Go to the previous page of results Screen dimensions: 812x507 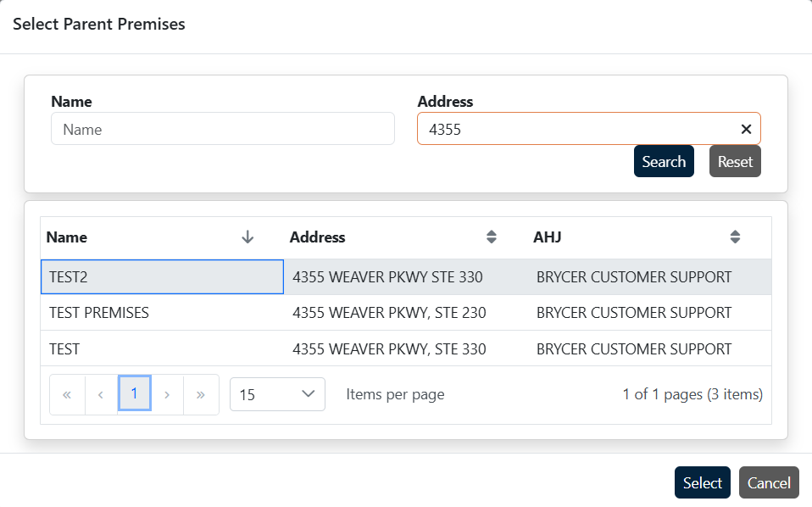click(x=101, y=394)
